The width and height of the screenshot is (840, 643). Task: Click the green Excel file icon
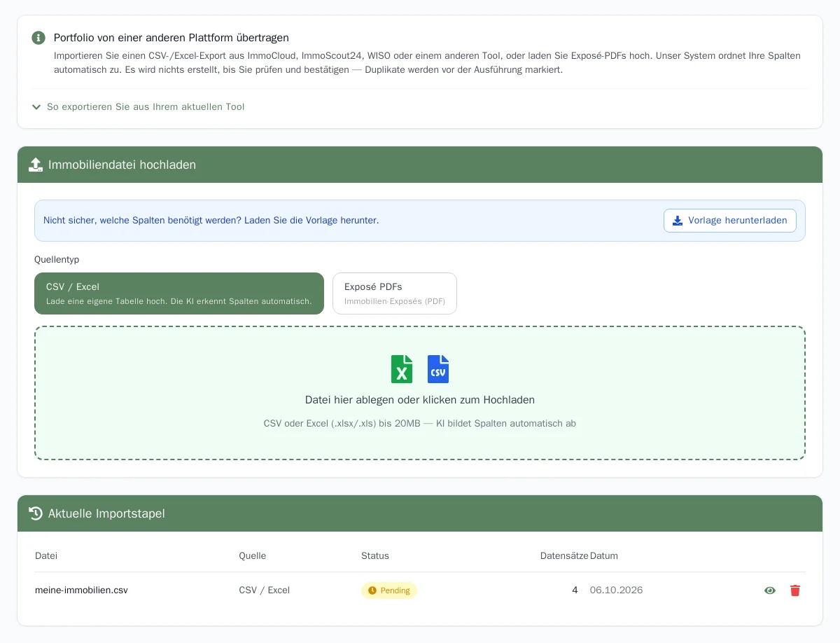pyautogui.click(x=402, y=369)
